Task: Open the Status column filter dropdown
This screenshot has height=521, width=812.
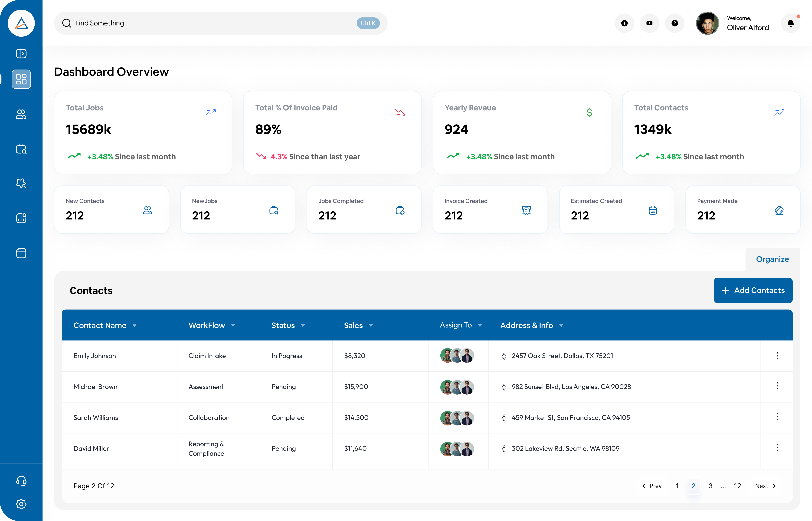Action: pos(303,325)
